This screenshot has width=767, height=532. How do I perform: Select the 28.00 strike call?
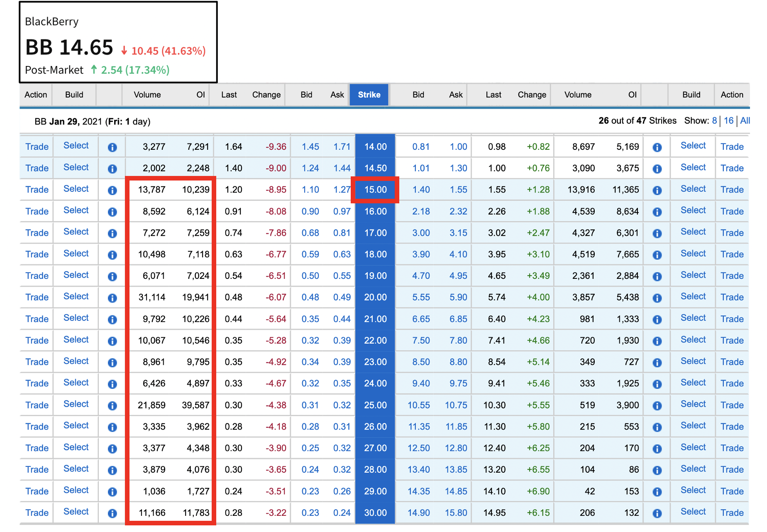[x=76, y=469]
